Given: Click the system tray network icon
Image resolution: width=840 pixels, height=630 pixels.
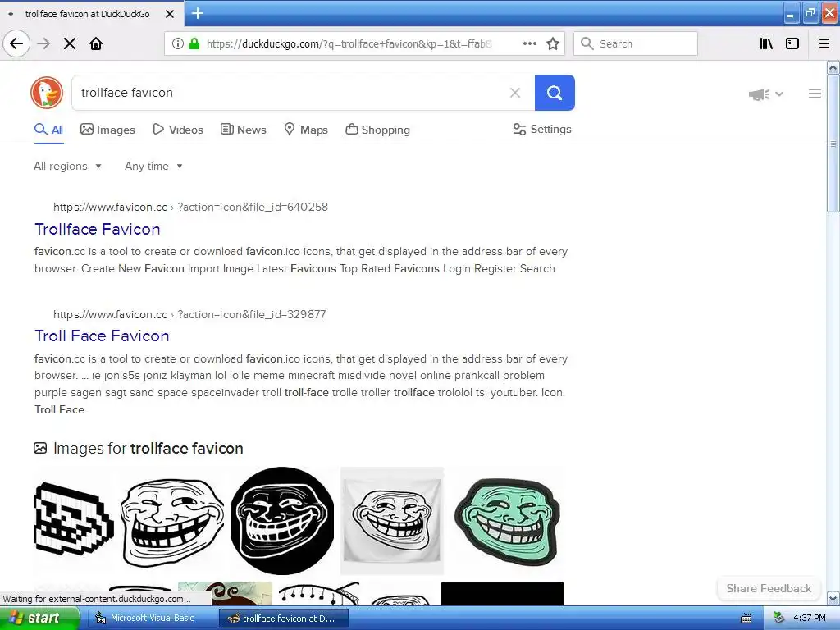Looking at the screenshot, I should pos(779,618).
